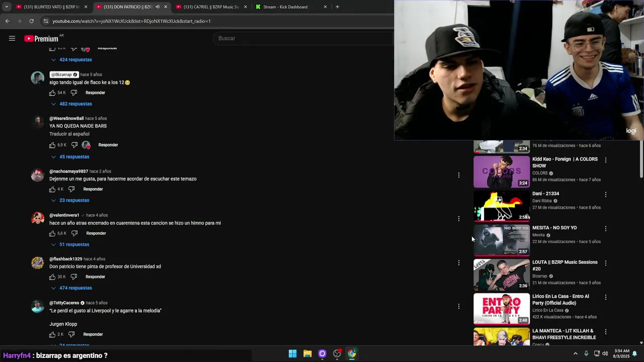Viewport: 644px width, 362px height.
Task: Open Kidd Keo Foreign COLORS thumbnail
Action: [x=502, y=172]
